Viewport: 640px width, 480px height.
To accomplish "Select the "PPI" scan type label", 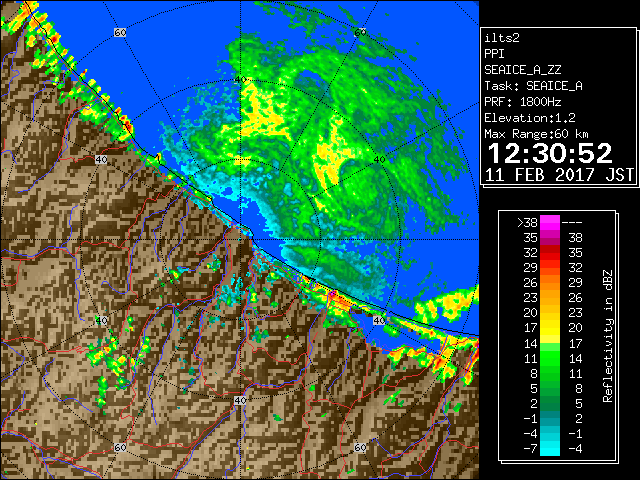I will [494, 54].
